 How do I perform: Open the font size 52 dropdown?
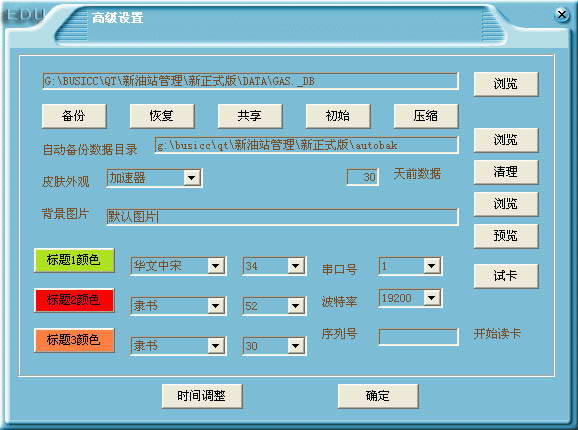pos(296,306)
